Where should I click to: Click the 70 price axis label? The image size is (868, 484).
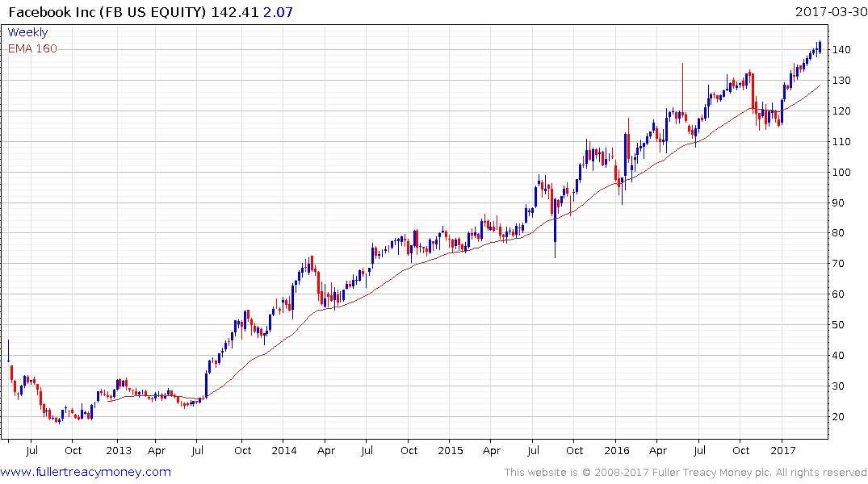pyautogui.click(x=838, y=263)
